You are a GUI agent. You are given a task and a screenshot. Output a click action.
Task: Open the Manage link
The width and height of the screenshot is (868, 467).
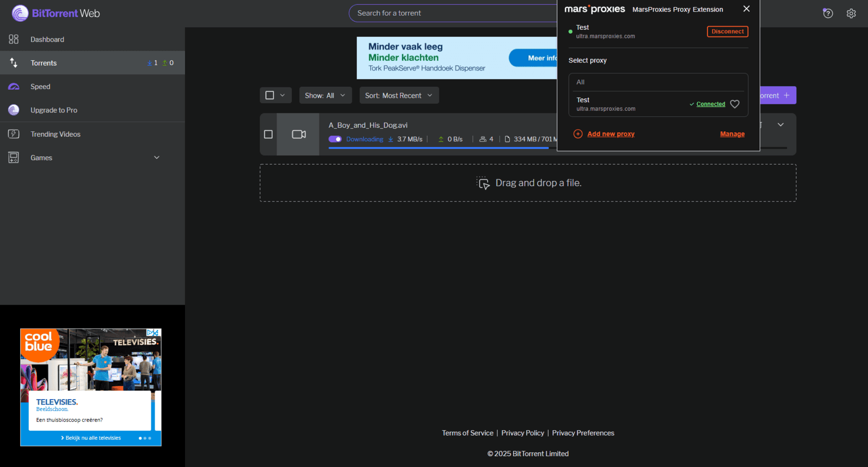tap(732, 134)
